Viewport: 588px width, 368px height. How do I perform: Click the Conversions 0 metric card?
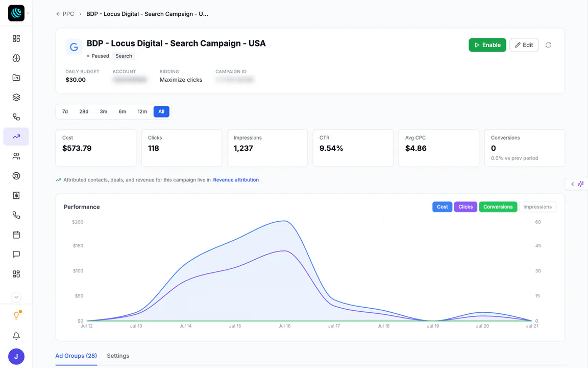525,148
